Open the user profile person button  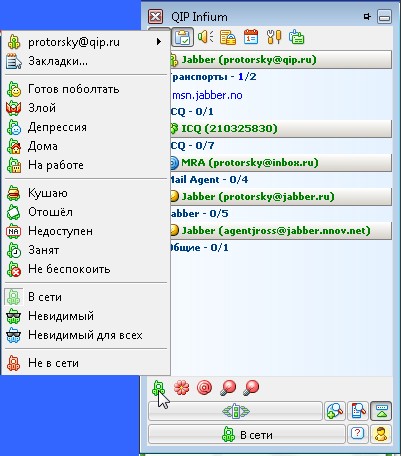pyautogui.click(x=381, y=434)
